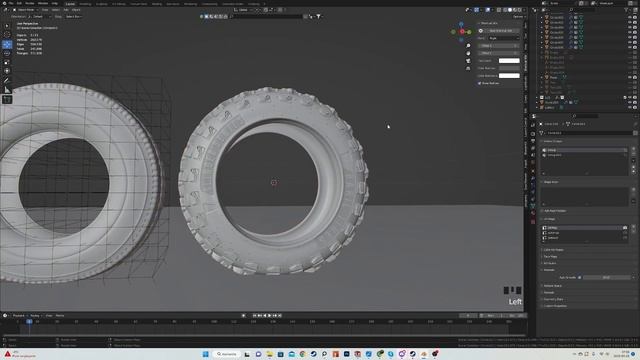Collapse the Vertex Groups panel

pyautogui.click(x=553, y=141)
